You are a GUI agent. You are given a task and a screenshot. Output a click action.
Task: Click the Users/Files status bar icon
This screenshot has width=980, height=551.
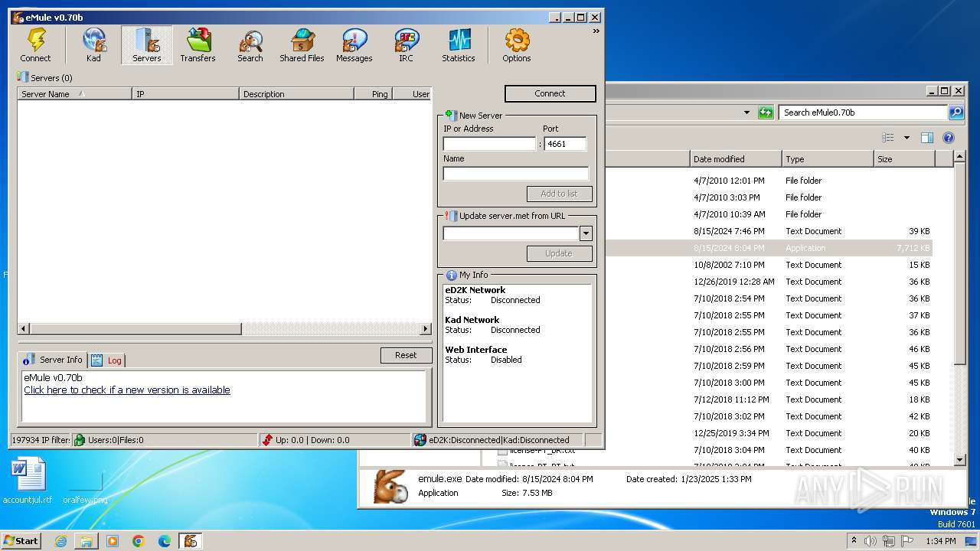click(x=80, y=440)
